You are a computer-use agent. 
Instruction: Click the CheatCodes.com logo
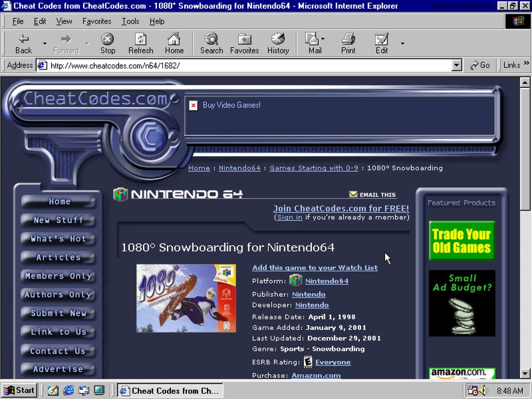pos(95,99)
